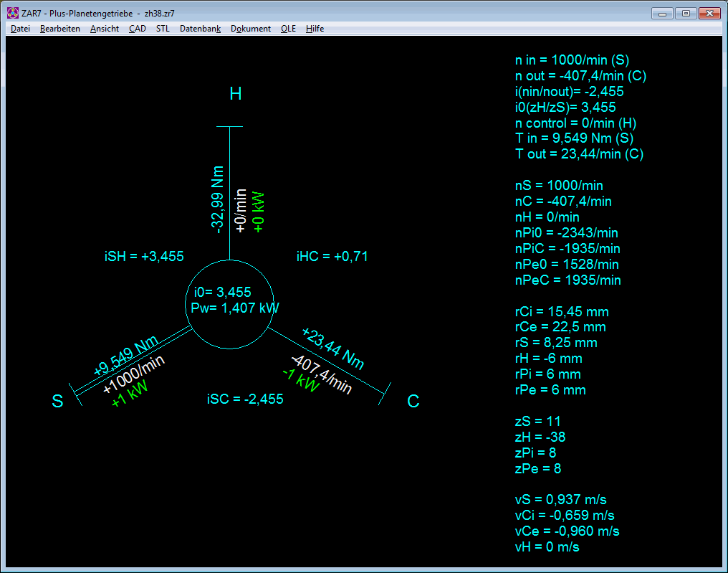Click the 'nS = 1000/min' value
The width and height of the screenshot is (728, 573).
pyautogui.click(x=559, y=186)
